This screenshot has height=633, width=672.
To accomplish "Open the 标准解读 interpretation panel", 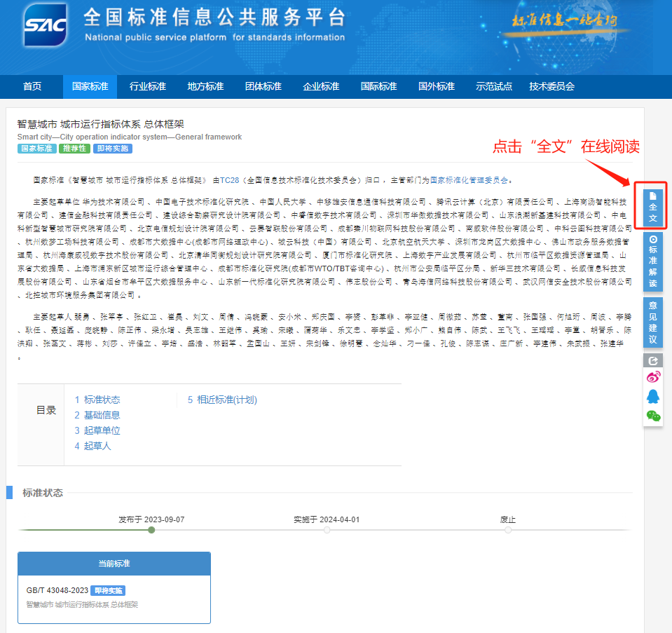I will coord(652,261).
